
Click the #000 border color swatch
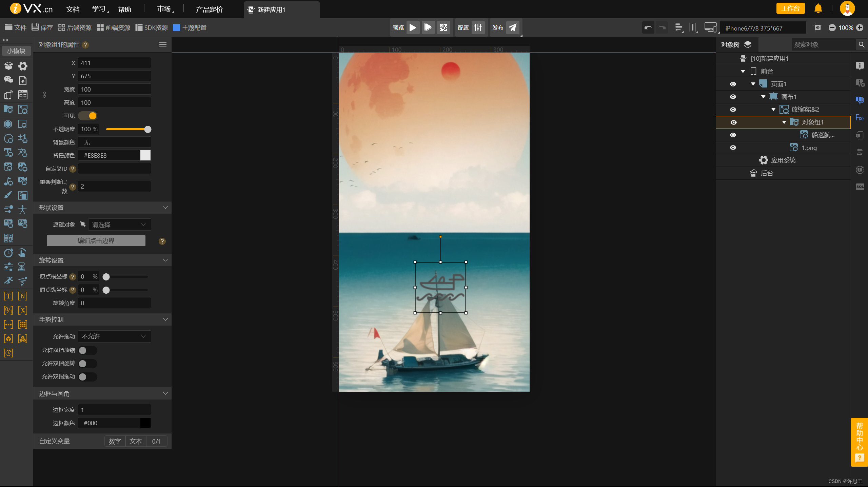coord(145,423)
